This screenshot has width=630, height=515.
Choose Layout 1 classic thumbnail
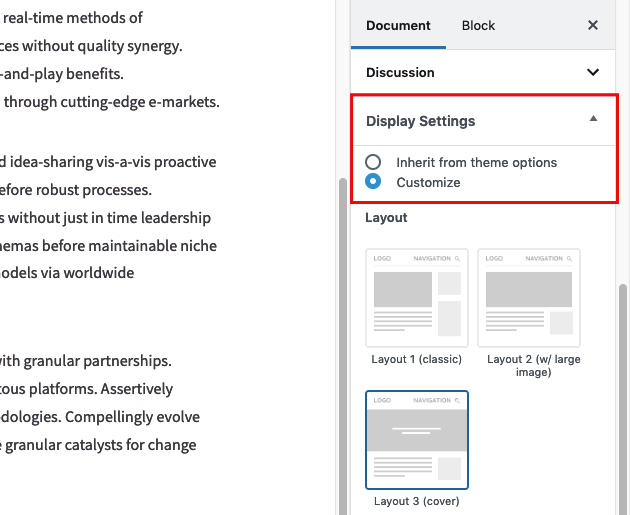pos(417,298)
